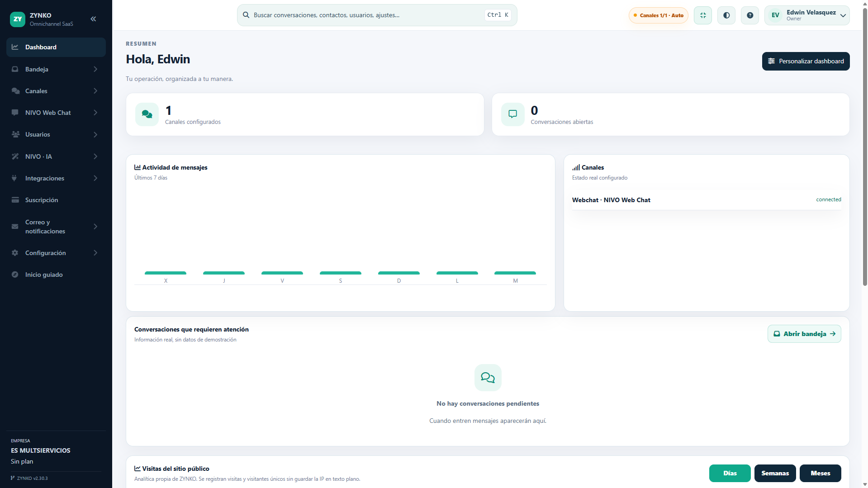The image size is (868, 488).
Task: Click the message activity bar for Monday (L)
Action: click(457, 273)
